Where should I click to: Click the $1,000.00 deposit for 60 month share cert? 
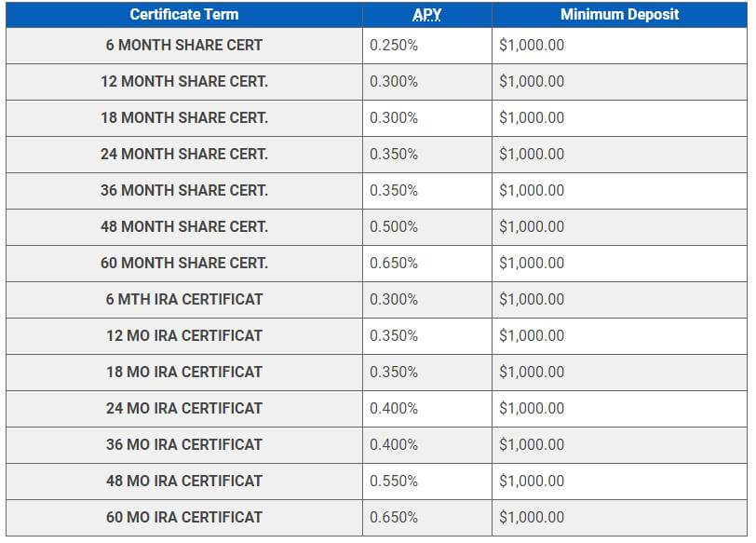(x=532, y=263)
